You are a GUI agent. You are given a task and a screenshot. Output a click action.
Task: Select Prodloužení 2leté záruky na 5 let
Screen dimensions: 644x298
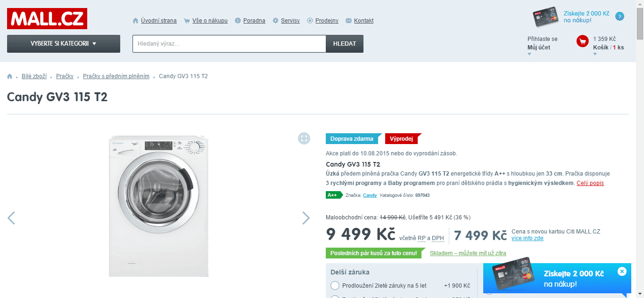pos(335,286)
